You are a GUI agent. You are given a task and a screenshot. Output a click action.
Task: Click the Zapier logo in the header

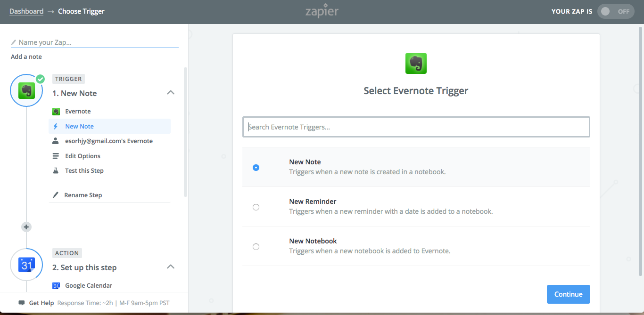[322, 11]
